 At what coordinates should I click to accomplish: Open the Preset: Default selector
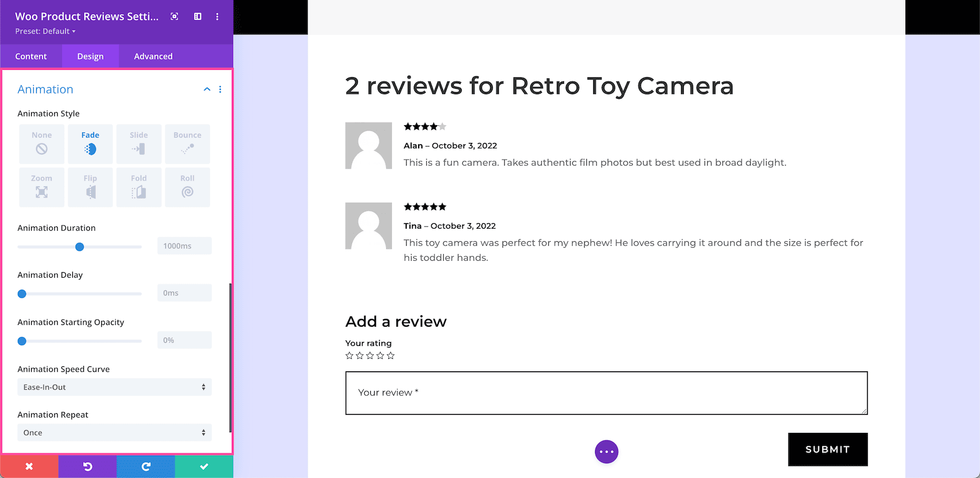[45, 32]
